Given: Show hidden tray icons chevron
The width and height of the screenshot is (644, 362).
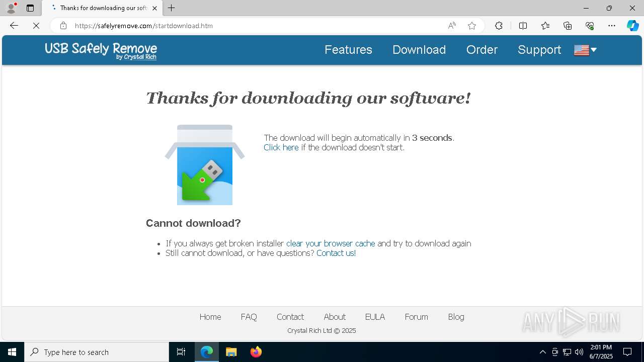Looking at the screenshot, I should pyautogui.click(x=542, y=352).
